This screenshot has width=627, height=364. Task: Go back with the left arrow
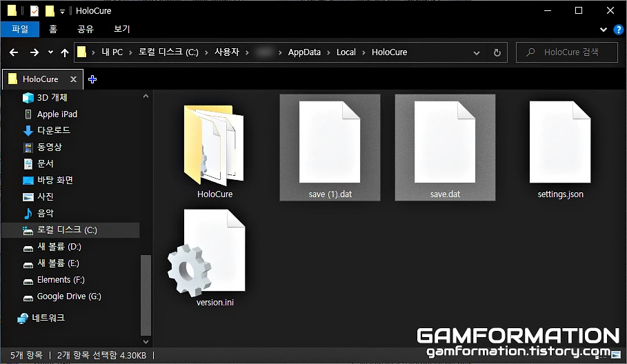pyautogui.click(x=14, y=52)
